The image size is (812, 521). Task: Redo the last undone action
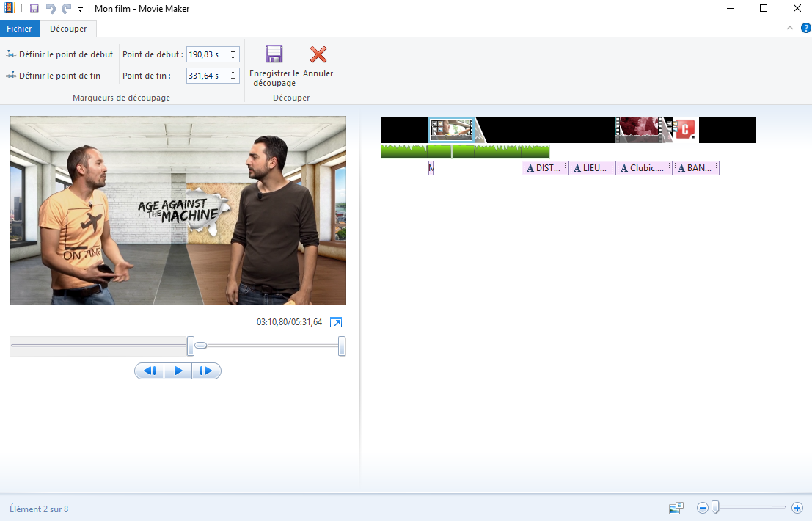tap(66, 9)
